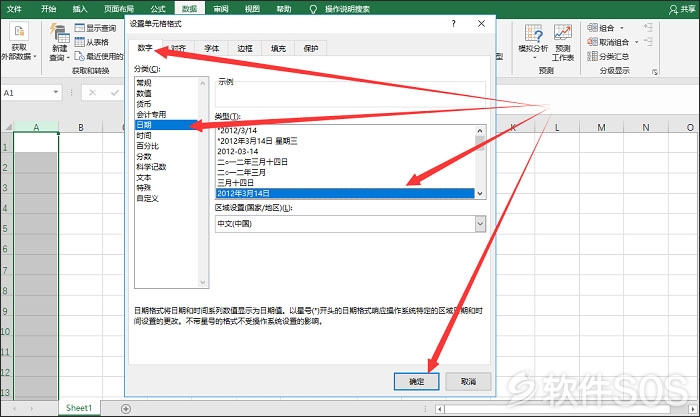Open the Protection (保护) dialog tab
Image resolution: width=700 pixels, height=417 pixels.
tap(311, 48)
